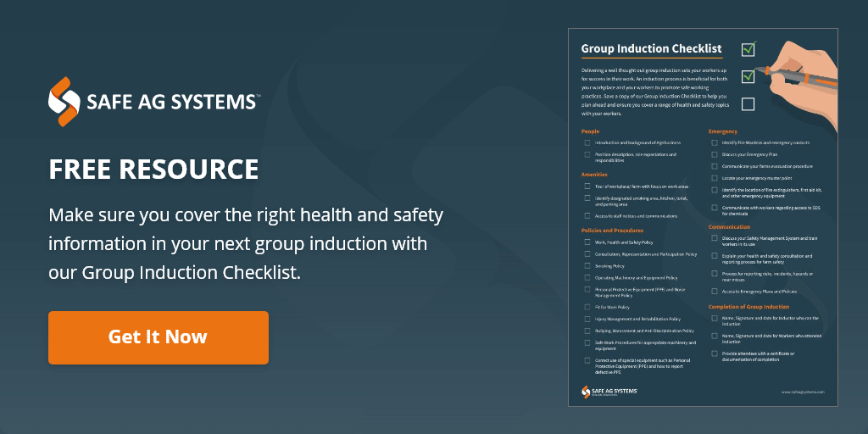Click the Group Induction Checklist title
This screenshot has height=434, width=868.
tap(651, 49)
